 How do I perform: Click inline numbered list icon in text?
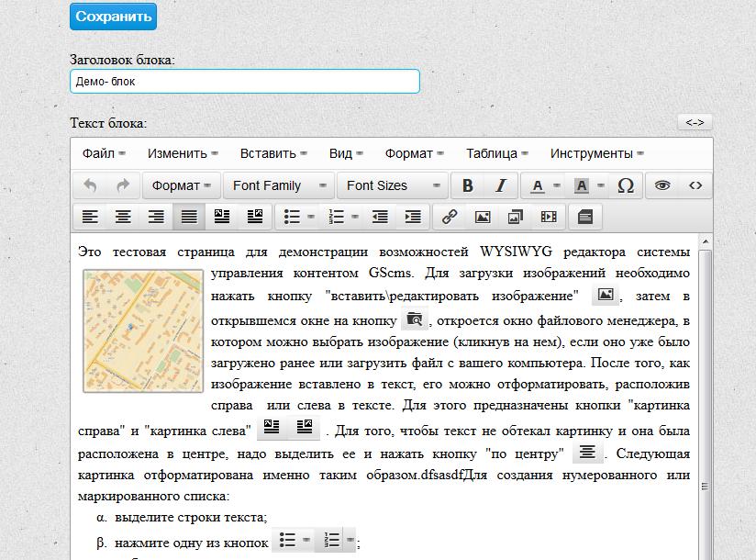332,540
